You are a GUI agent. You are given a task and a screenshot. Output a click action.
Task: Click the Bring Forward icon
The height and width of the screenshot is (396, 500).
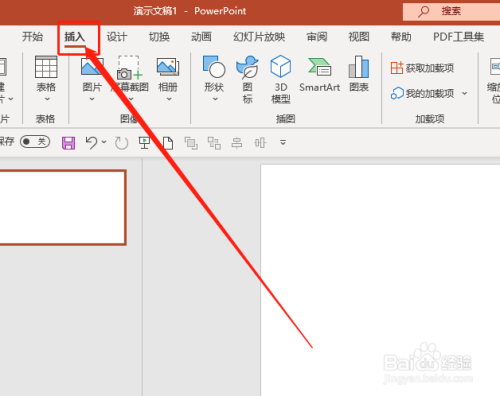tap(191, 143)
